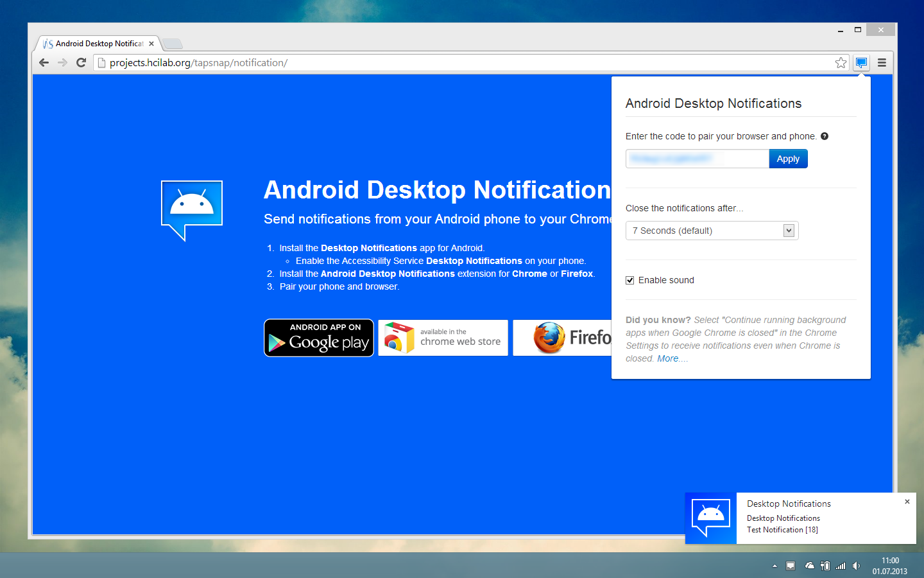Close the Android Desktop Notifications tab
The height and width of the screenshot is (578, 924).
(151, 44)
